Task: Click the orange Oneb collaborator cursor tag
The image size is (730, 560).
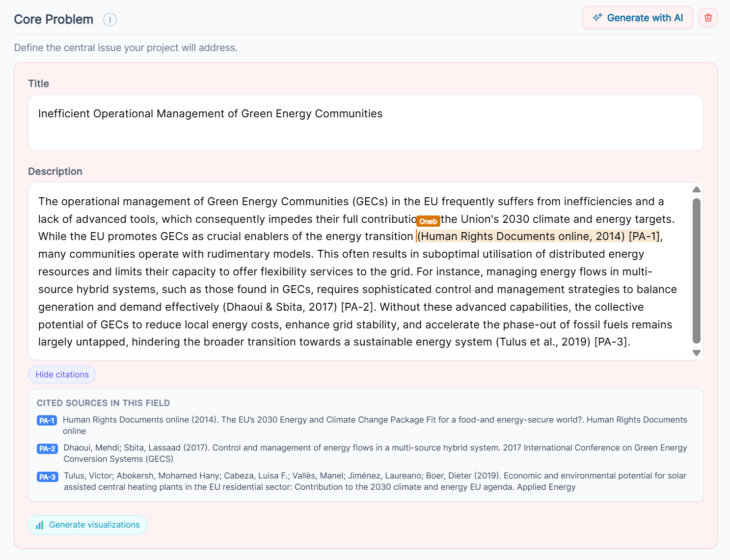Action: tap(428, 221)
